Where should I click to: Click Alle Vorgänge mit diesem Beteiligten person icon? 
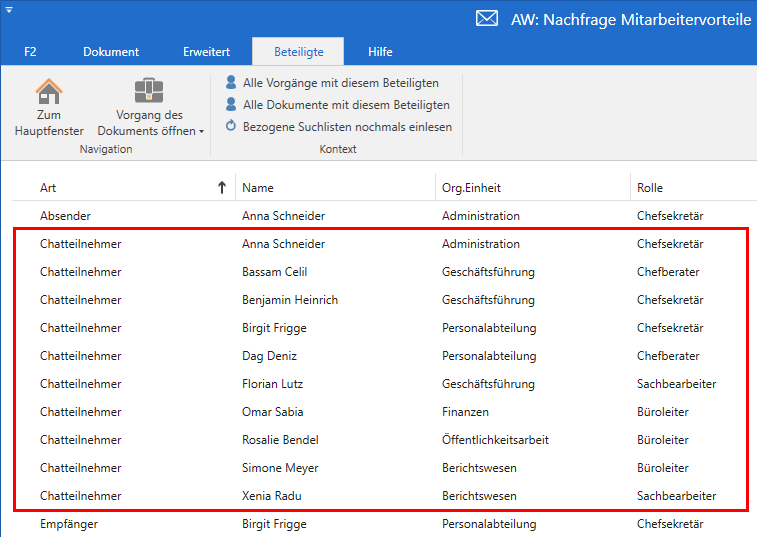[231, 83]
